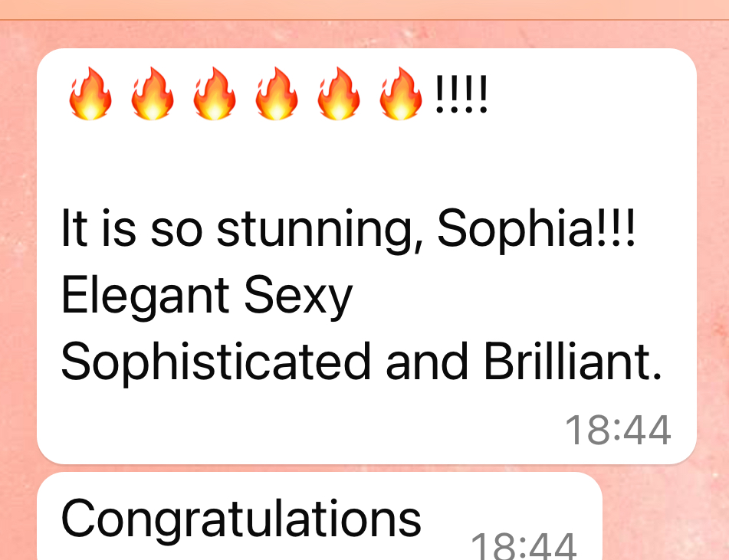Click the third fire emoji
The image size is (729, 560).
pyautogui.click(x=215, y=93)
